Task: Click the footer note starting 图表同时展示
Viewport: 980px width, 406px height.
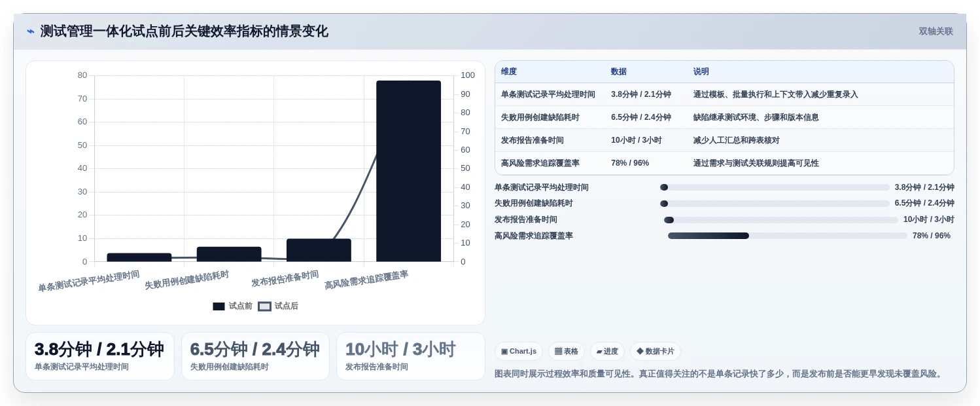Action: (720, 374)
